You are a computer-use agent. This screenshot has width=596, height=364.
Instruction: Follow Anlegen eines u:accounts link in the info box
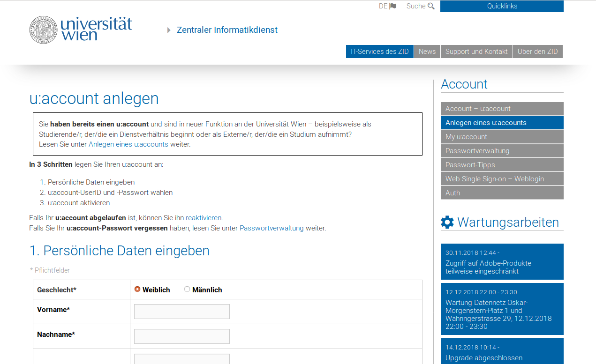128,144
